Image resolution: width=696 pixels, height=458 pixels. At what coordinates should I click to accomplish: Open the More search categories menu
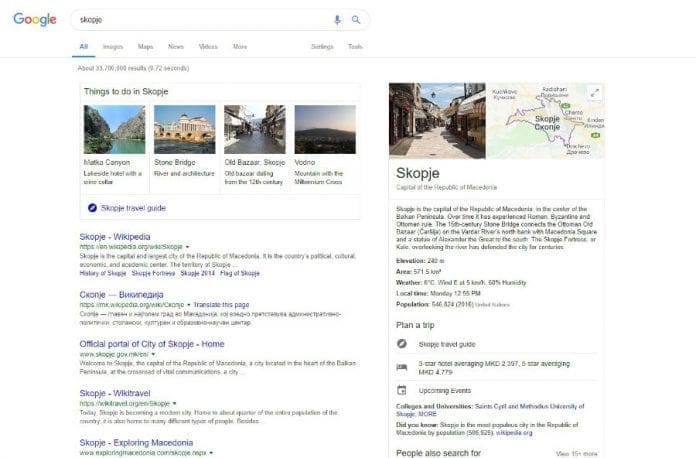[239, 46]
